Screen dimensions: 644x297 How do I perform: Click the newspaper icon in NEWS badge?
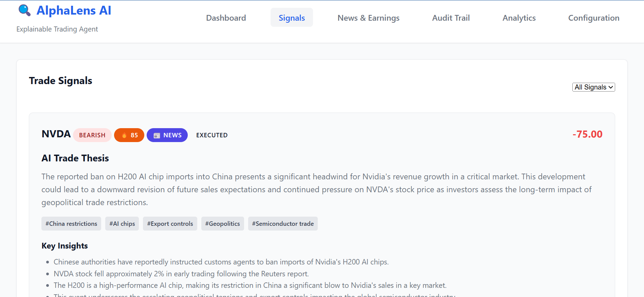pos(157,135)
